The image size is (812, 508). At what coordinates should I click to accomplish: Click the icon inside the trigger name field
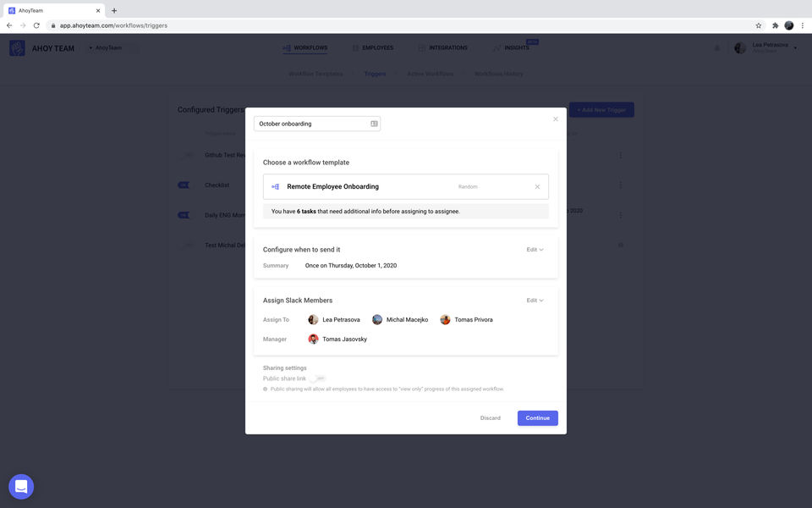374,124
